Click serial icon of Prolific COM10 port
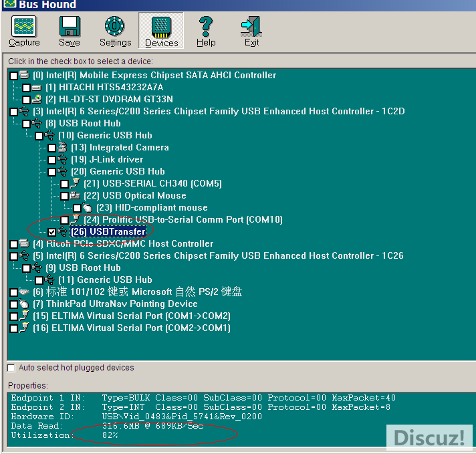This screenshot has height=454, width=476. tap(75, 219)
